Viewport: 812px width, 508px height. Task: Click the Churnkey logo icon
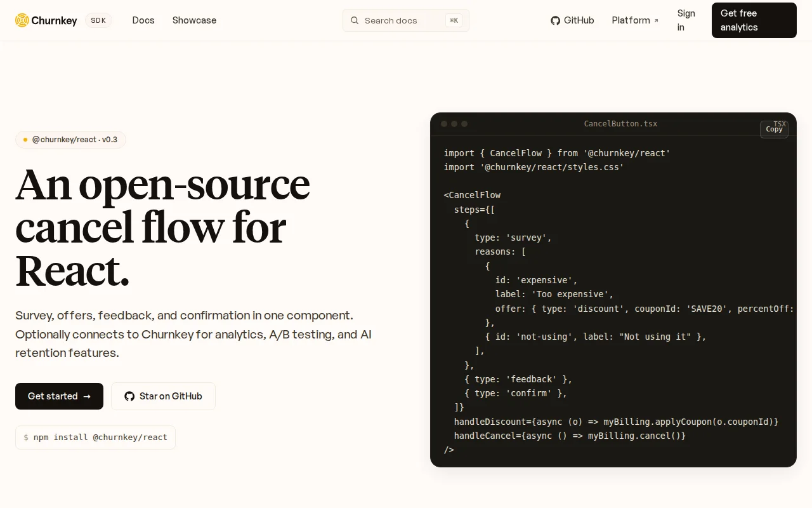point(22,20)
